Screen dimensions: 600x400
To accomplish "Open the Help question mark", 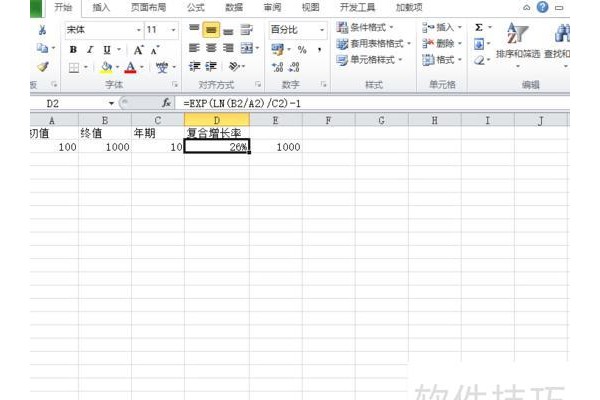I will 542,7.
